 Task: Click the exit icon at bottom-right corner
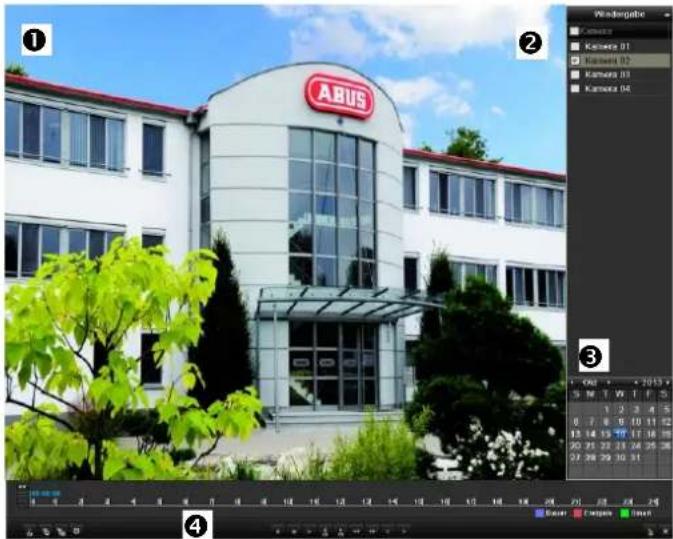(665, 532)
